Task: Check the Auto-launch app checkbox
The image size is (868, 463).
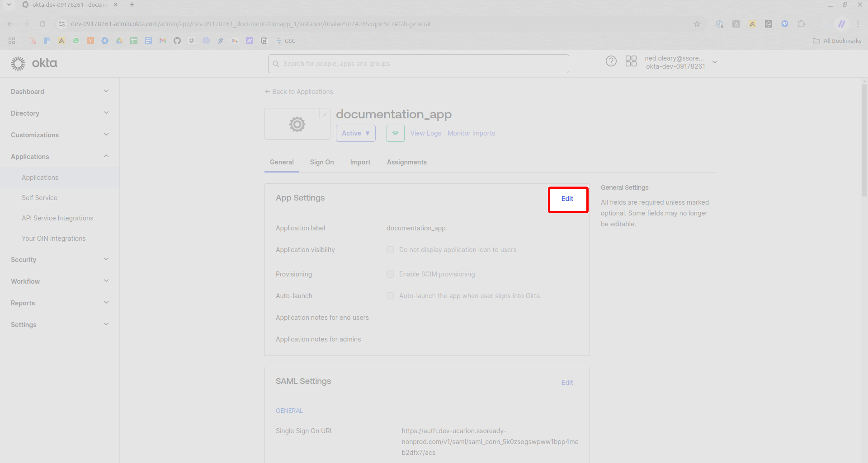Action: click(390, 296)
